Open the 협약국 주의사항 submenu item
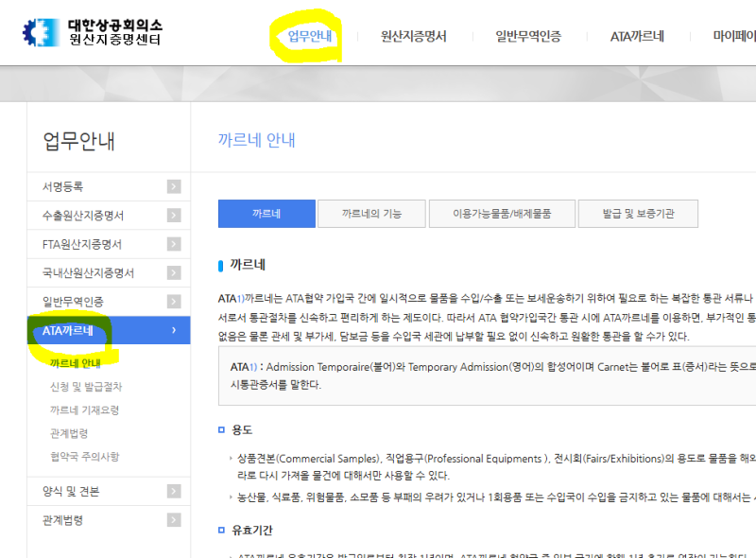Image resolution: width=756 pixels, height=558 pixels. [x=84, y=456]
